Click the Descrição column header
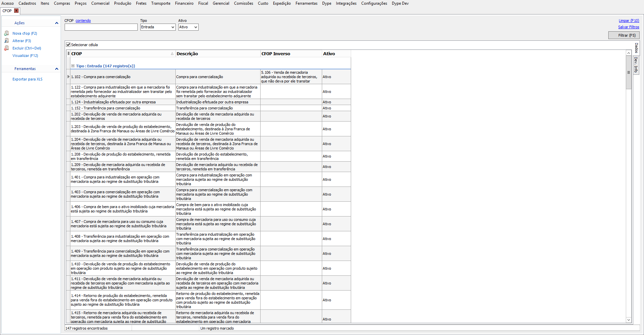The height and width of the screenshot is (335, 644). click(218, 54)
